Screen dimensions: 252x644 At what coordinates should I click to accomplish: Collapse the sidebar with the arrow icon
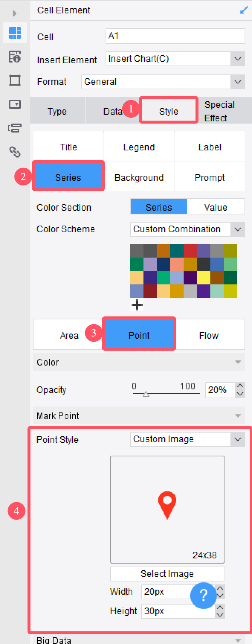[x=14, y=13]
